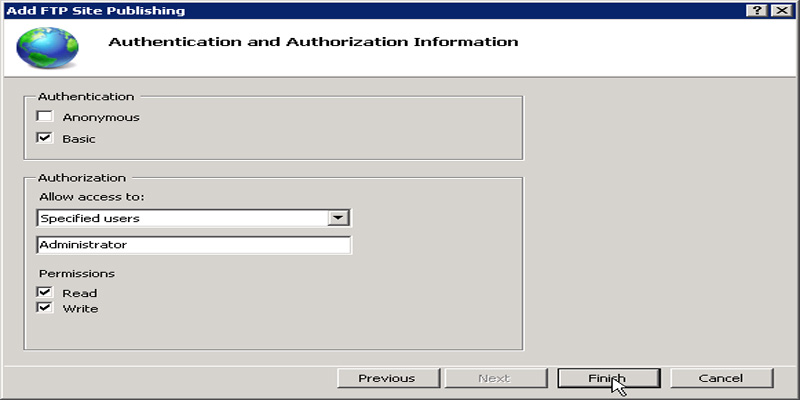This screenshot has height=400, width=800.
Task: Enable the Anonymous authentication checkbox
Action: pyautogui.click(x=44, y=117)
